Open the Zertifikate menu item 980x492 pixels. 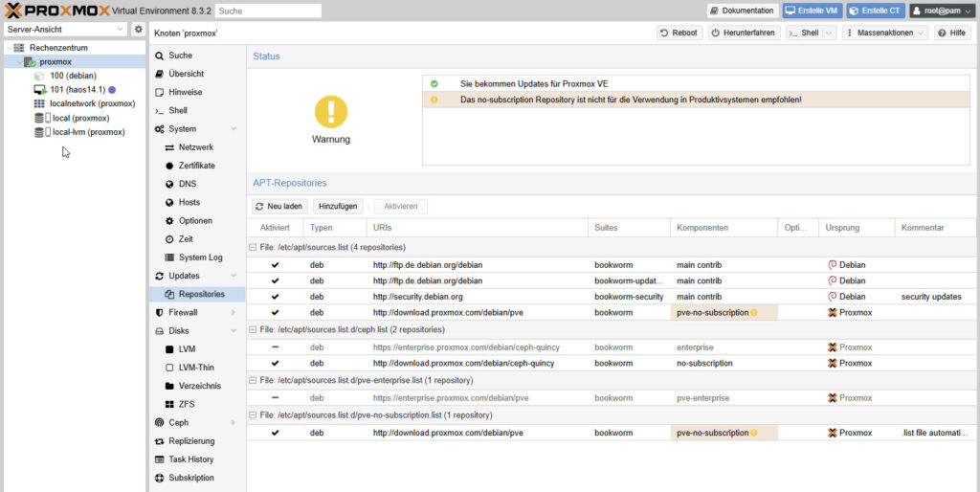click(x=196, y=166)
